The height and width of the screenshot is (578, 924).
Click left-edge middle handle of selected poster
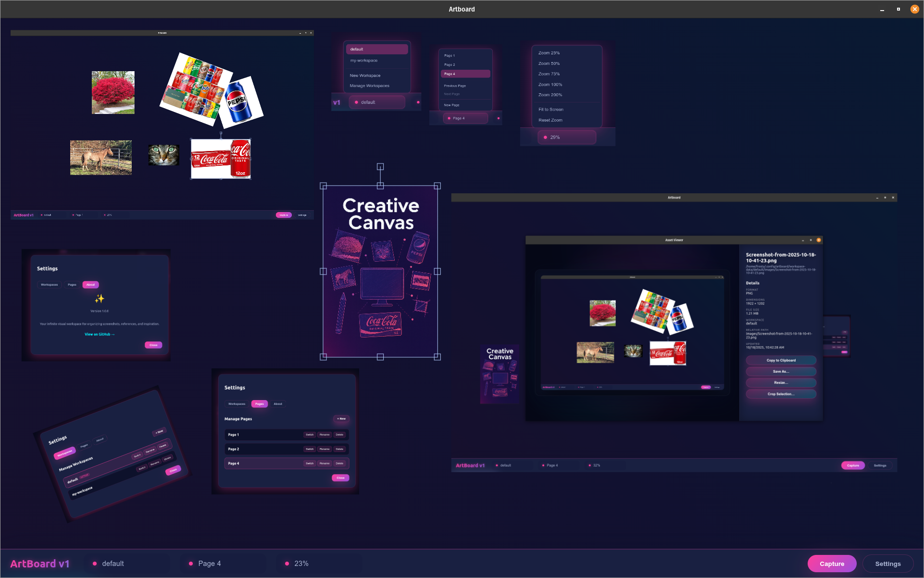point(324,271)
